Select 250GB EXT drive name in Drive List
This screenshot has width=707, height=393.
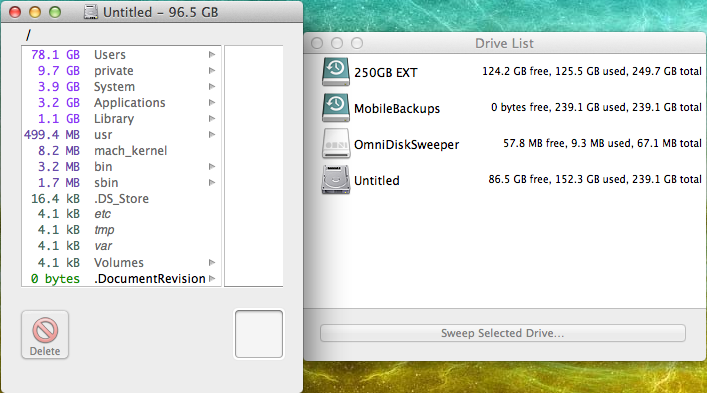pos(386,73)
